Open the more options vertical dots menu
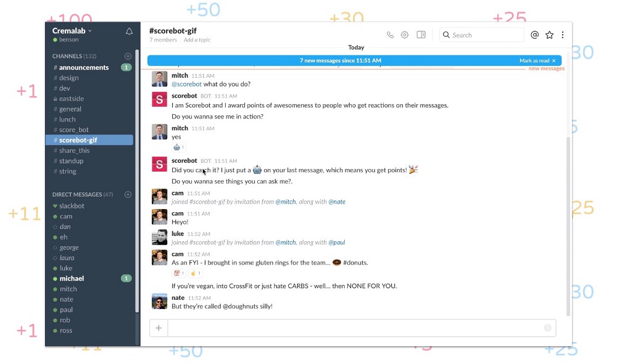 pyautogui.click(x=563, y=35)
